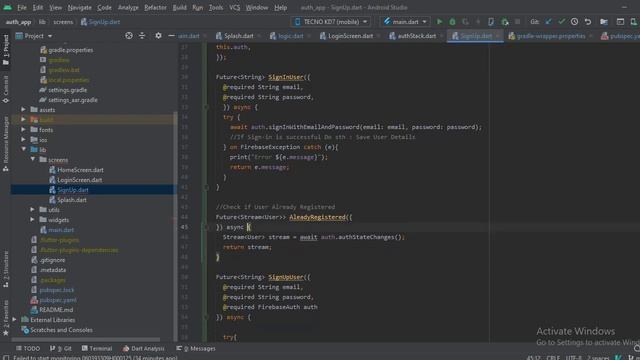This screenshot has width=640, height=360.
Task: Expand the ios folder
Action: (23, 140)
